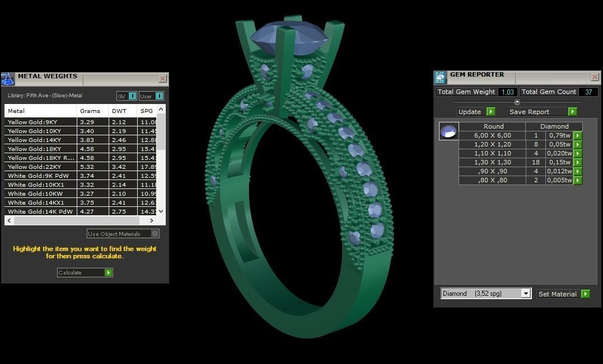Select the round diamond gem thumbnail
Image resolution: width=603 pixels, height=364 pixels.
449,131
